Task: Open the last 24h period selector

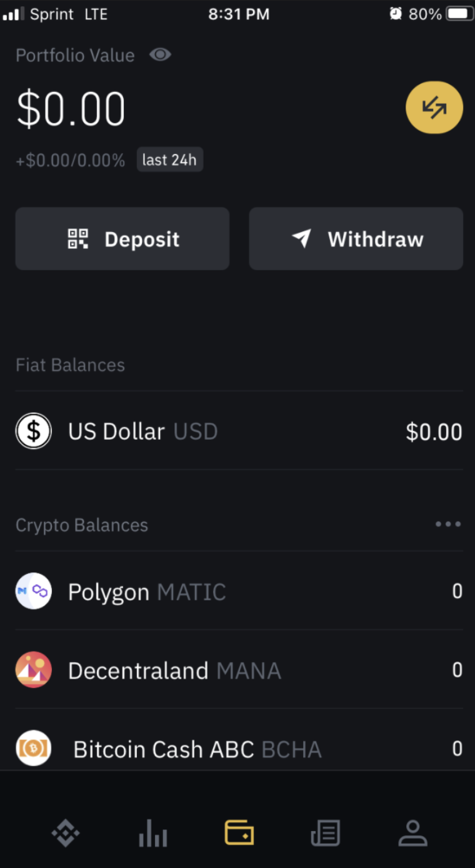Action: [x=169, y=160]
